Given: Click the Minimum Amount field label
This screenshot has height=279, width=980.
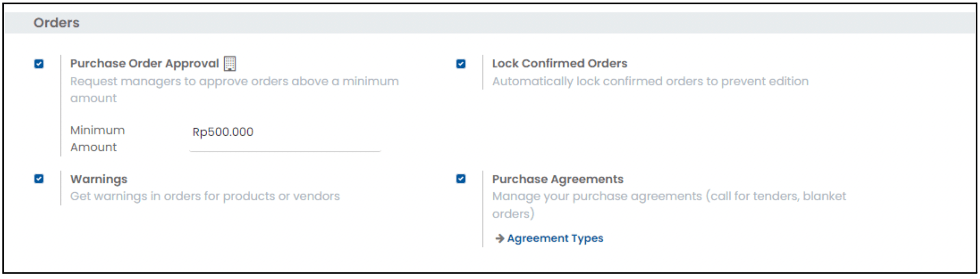Looking at the screenshot, I should (98, 139).
